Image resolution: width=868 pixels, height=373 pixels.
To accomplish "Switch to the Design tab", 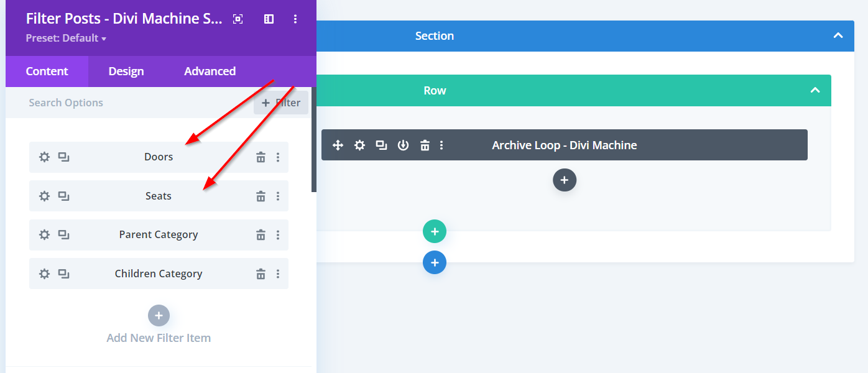I will click(126, 71).
